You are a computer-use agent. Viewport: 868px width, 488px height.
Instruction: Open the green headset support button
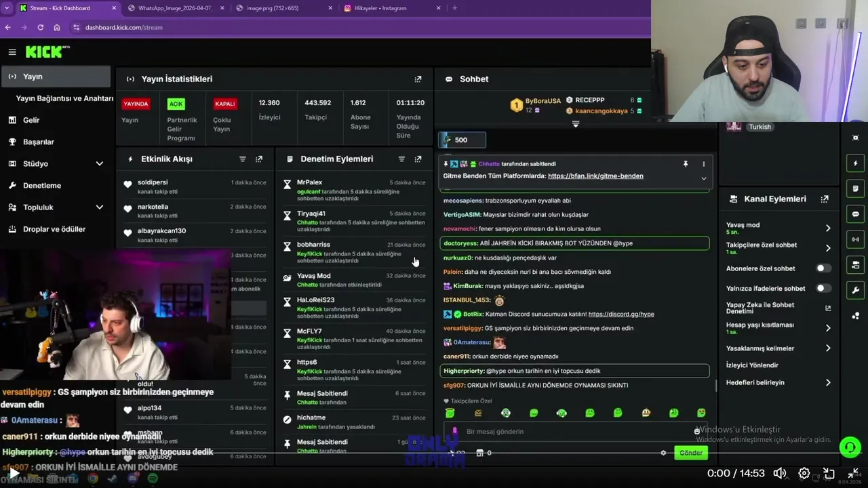click(850, 447)
